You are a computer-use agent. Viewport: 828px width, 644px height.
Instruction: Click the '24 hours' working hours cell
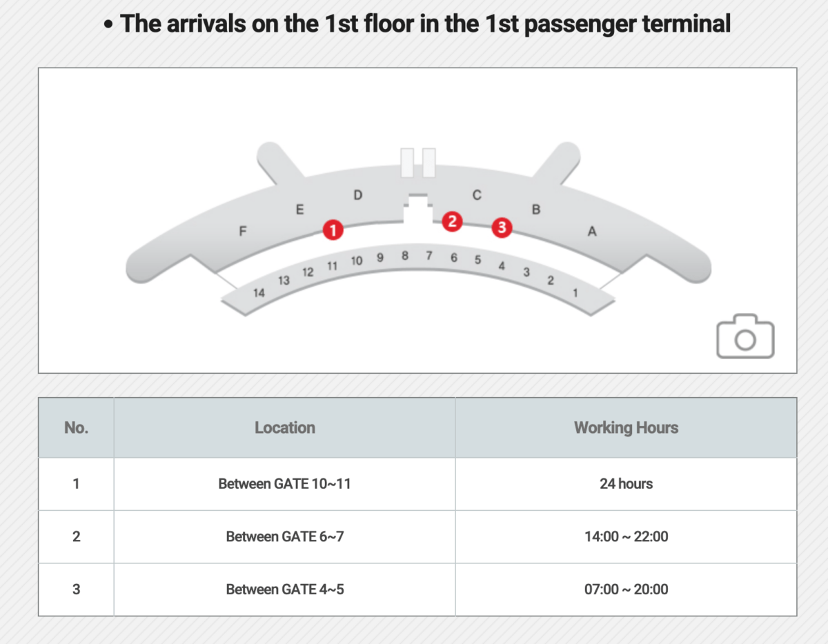click(x=627, y=484)
